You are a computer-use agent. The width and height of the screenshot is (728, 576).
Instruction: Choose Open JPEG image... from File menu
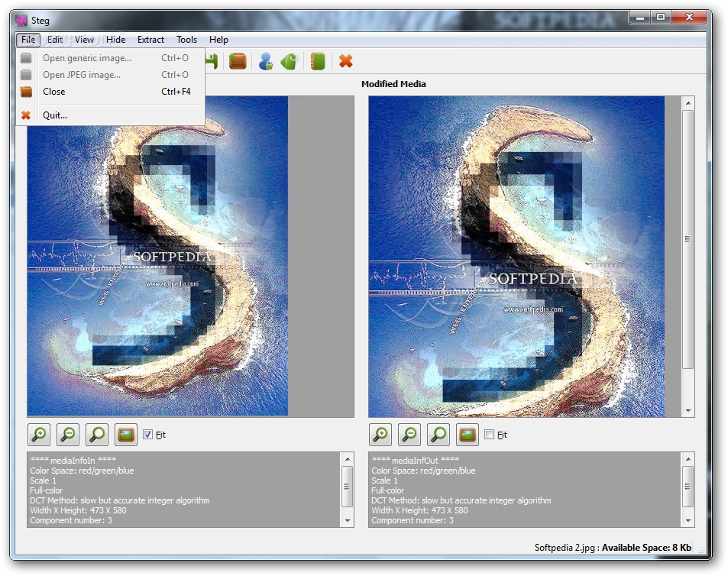(111, 75)
